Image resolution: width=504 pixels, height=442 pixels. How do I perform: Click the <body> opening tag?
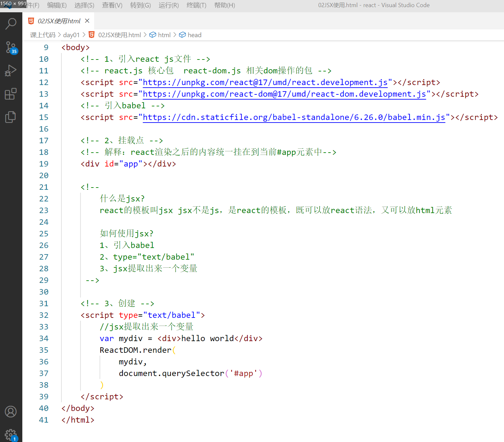(75, 48)
